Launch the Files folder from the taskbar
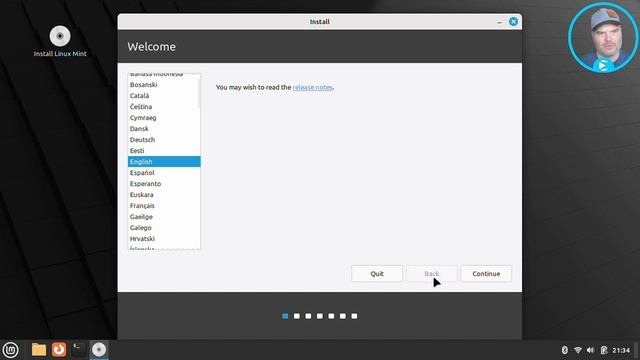 click(x=39, y=350)
